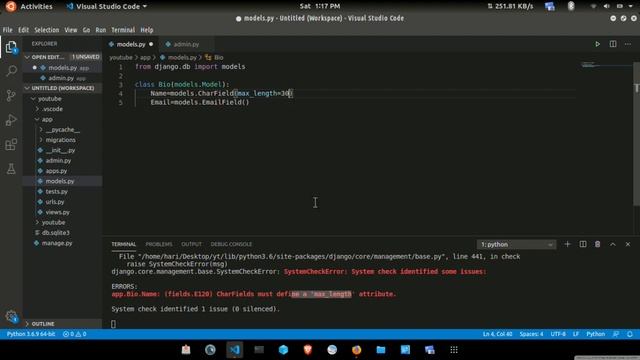This screenshot has height=360, width=640.
Task: Switch to the Output panel tab
Action: pyautogui.click(x=191, y=244)
